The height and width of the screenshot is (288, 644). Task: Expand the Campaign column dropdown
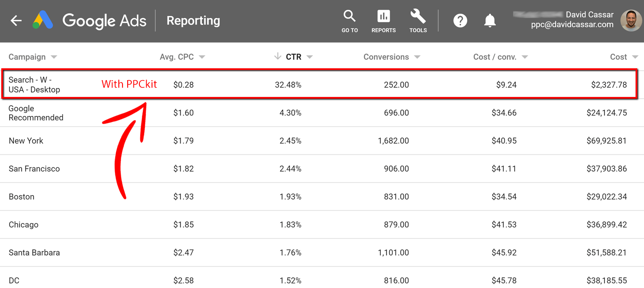click(x=54, y=57)
